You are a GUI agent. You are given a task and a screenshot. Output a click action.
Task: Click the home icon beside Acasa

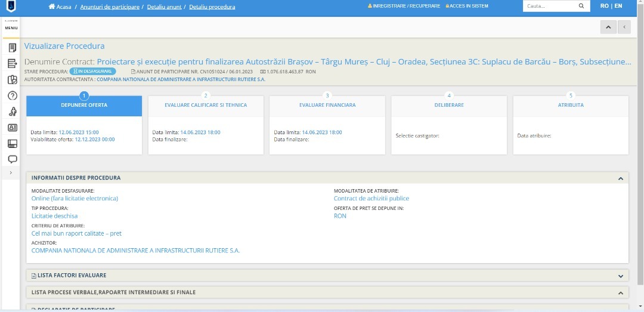click(52, 7)
